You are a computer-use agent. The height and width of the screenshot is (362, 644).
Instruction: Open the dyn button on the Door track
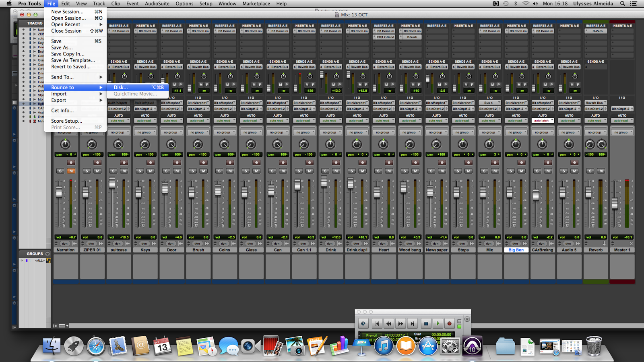tap(171, 244)
